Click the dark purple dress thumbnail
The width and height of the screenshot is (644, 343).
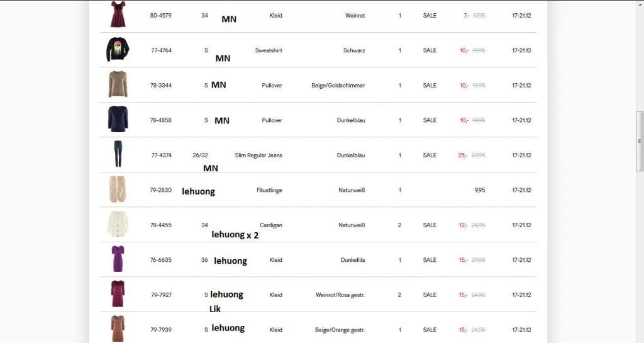click(x=117, y=259)
